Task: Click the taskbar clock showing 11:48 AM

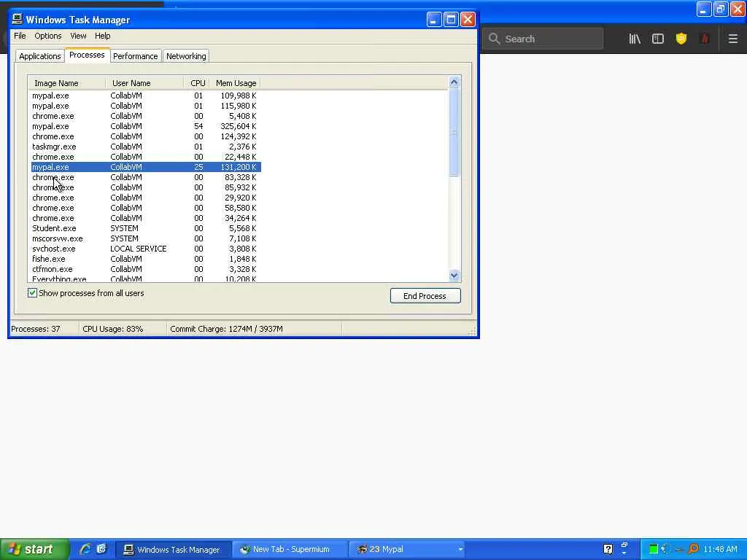Action: pyautogui.click(x=720, y=550)
